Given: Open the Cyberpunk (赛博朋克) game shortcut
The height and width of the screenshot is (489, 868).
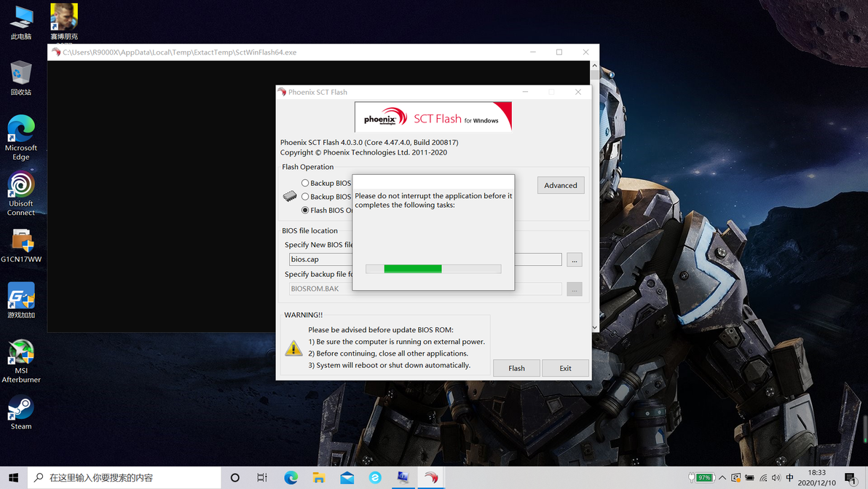Looking at the screenshot, I should (x=63, y=22).
